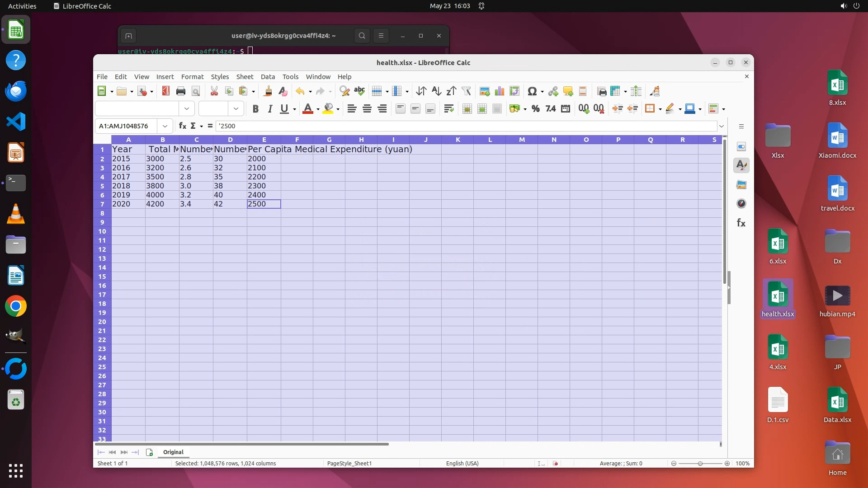868x488 pixels.
Task: Toggle Bold formatting
Action: tap(255, 109)
